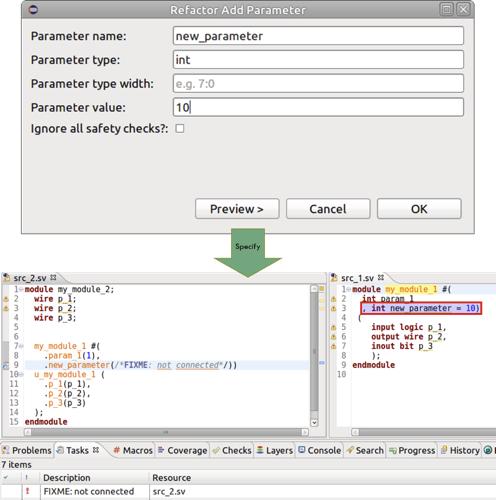Click the Macros view icon
The width and height of the screenshot is (496, 500).
pos(116,450)
